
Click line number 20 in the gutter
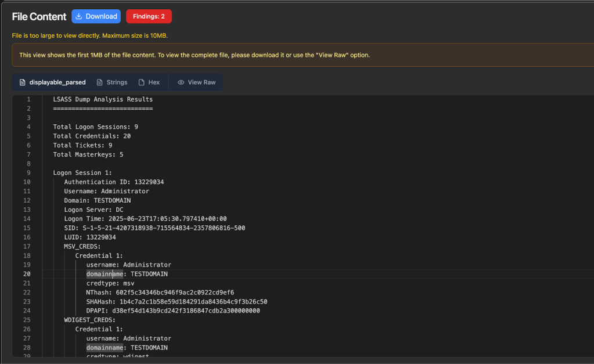(x=27, y=274)
